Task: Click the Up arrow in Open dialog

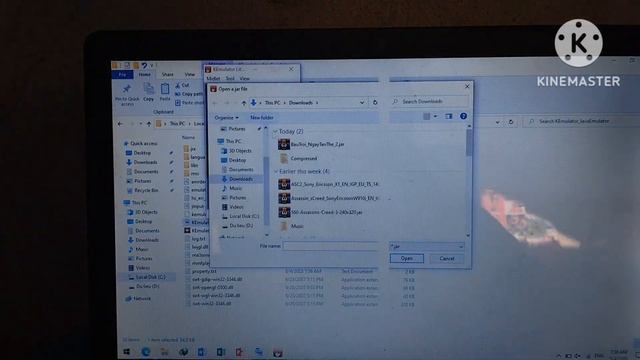Action: [244, 103]
